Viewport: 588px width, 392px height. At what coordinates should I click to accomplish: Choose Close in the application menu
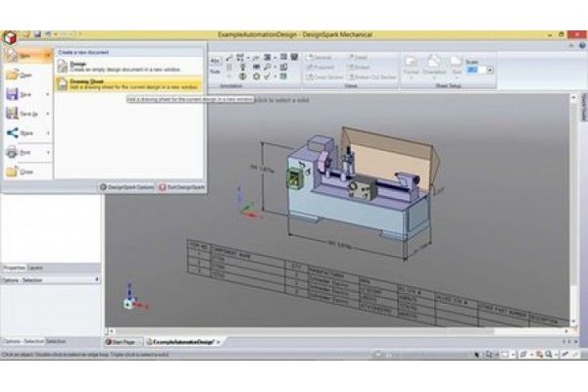[x=27, y=171]
